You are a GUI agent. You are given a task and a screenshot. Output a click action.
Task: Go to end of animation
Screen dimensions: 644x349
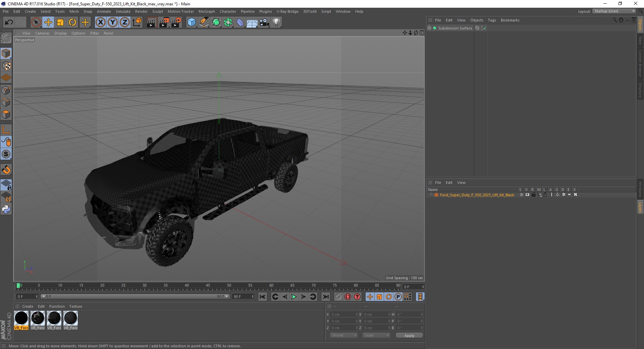click(325, 297)
